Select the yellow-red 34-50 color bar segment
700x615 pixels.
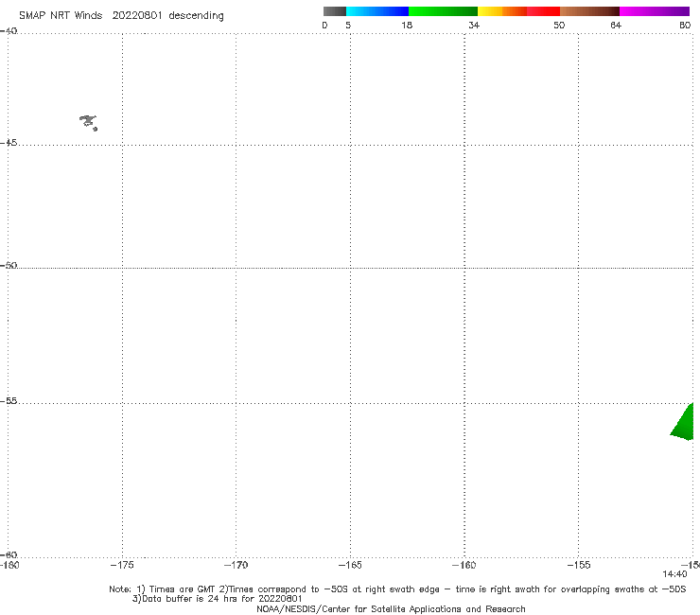pyautogui.click(x=518, y=11)
